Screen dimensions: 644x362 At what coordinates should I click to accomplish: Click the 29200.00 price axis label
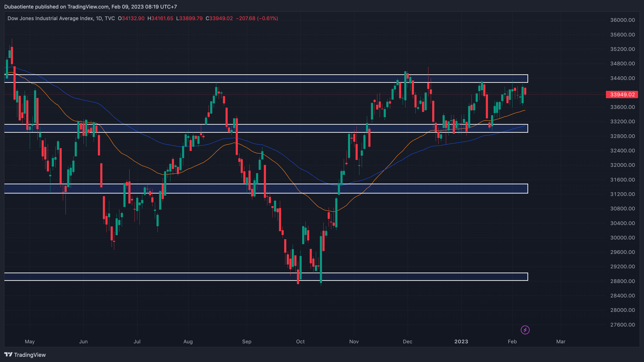point(622,267)
